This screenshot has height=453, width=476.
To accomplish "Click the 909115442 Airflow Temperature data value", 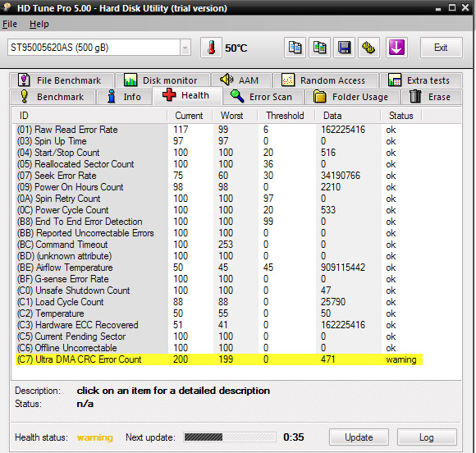I will 343,268.
